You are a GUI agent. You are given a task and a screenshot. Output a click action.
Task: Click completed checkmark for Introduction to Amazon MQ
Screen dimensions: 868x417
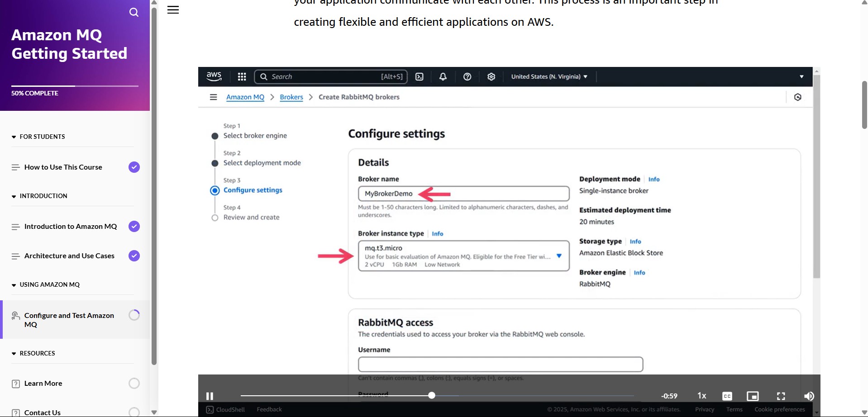coord(134,227)
